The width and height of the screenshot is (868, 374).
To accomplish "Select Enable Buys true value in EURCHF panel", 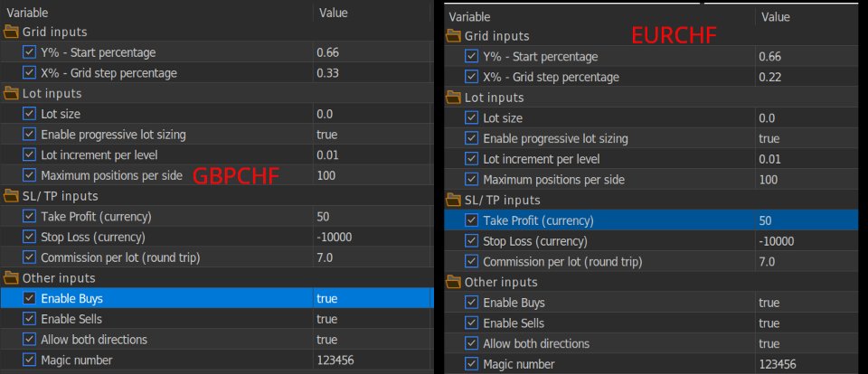I will pyautogui.click(x=769, y=303).
